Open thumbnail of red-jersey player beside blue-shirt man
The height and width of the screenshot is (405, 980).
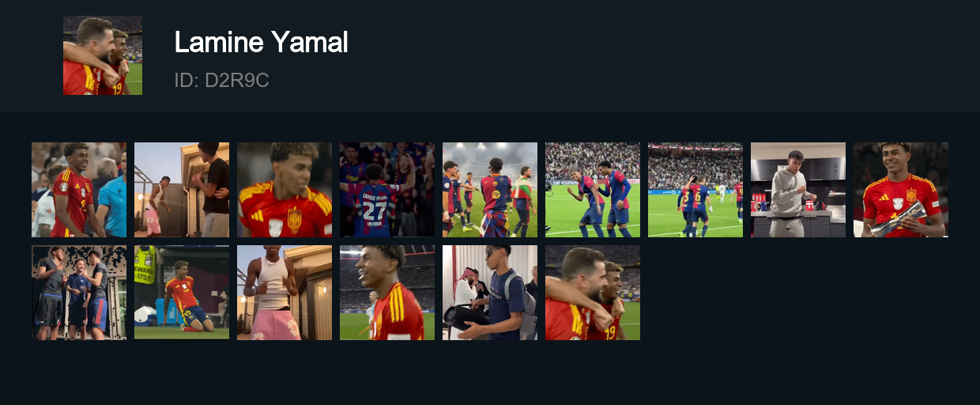pyautogui.click(x=79, y=190)
